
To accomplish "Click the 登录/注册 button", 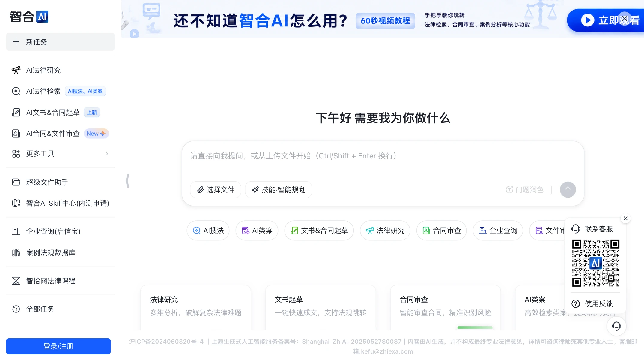I will pyautogui.click(x=58, y=346).
